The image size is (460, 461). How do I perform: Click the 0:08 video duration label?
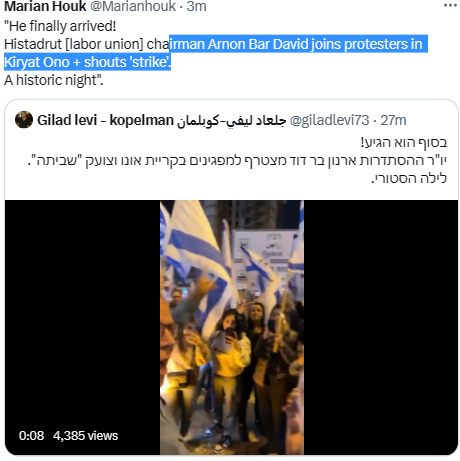(31, 436)
